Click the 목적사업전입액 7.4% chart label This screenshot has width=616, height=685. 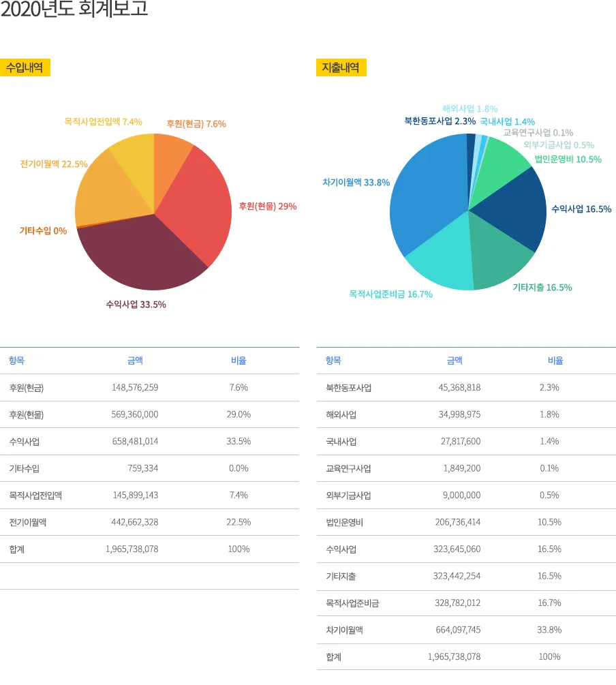[103, 122]
